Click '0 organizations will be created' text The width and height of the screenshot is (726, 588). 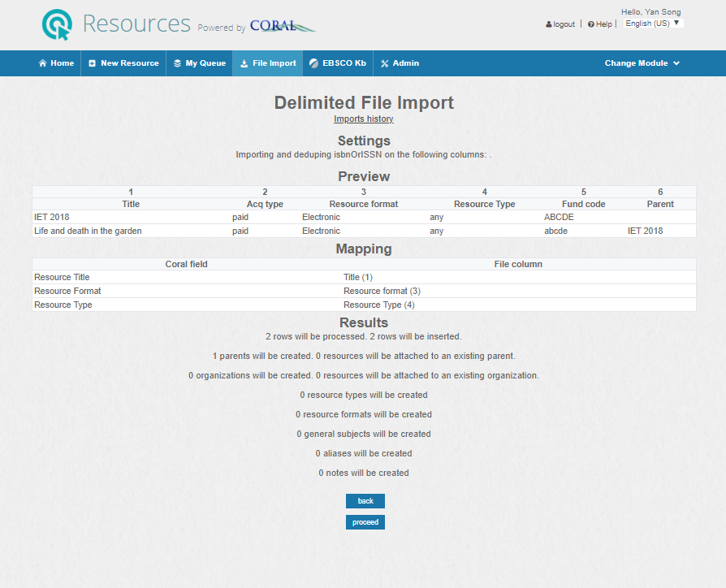click(x=250, y=375)
